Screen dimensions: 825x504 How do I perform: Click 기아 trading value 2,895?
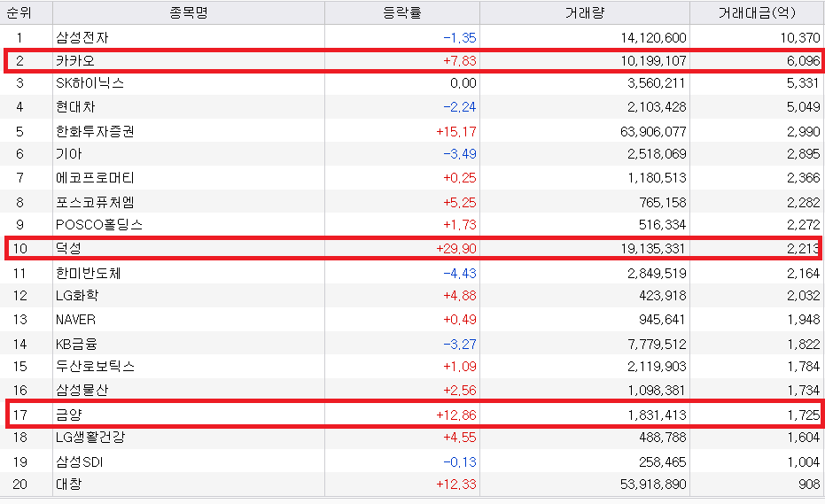[804, 153]
